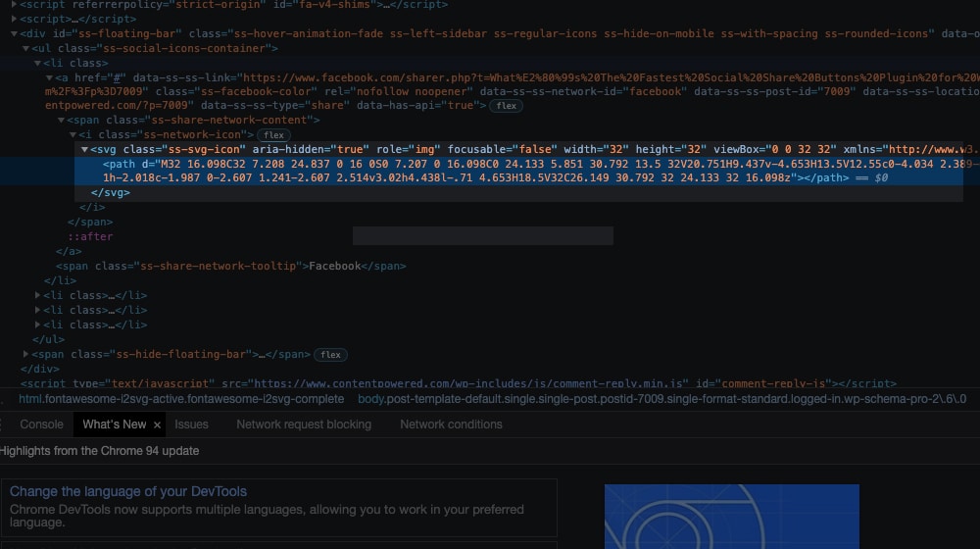
Task: Select html.fontawesome-i2svg-active breadcrumb
Action: tap(181, 399)
